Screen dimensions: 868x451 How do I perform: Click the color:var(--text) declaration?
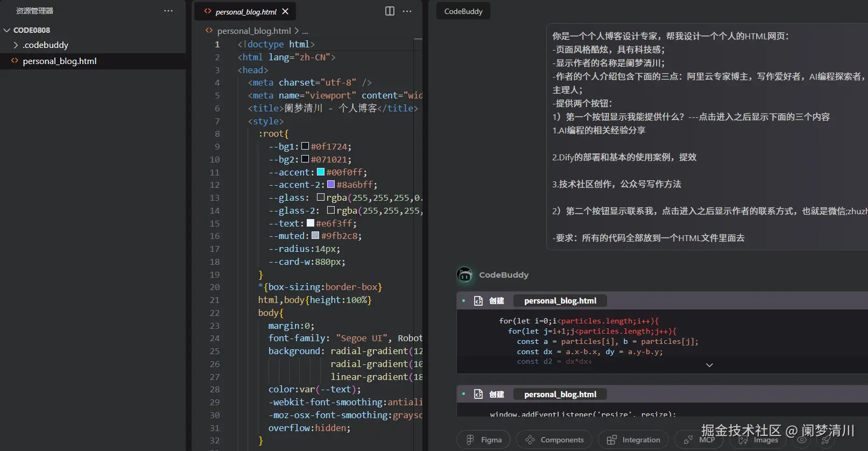315,390
